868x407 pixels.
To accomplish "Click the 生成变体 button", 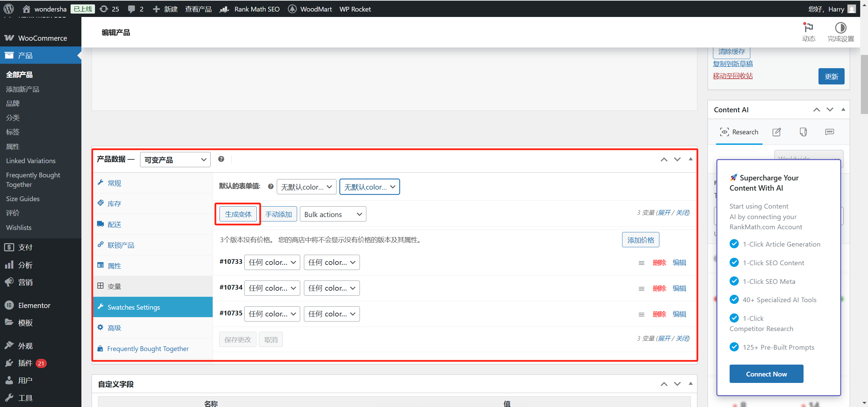I will [238, 214].
